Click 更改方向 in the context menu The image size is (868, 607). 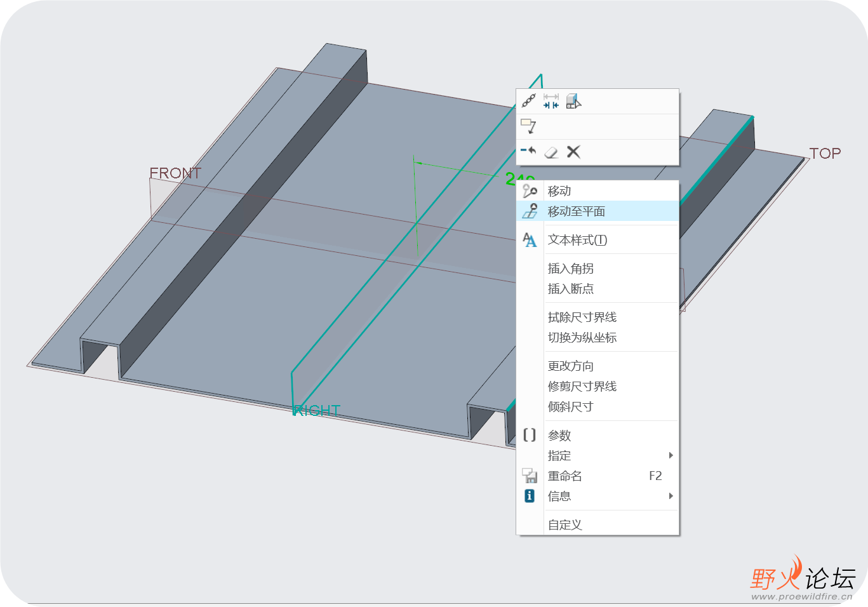coord(598,366)
